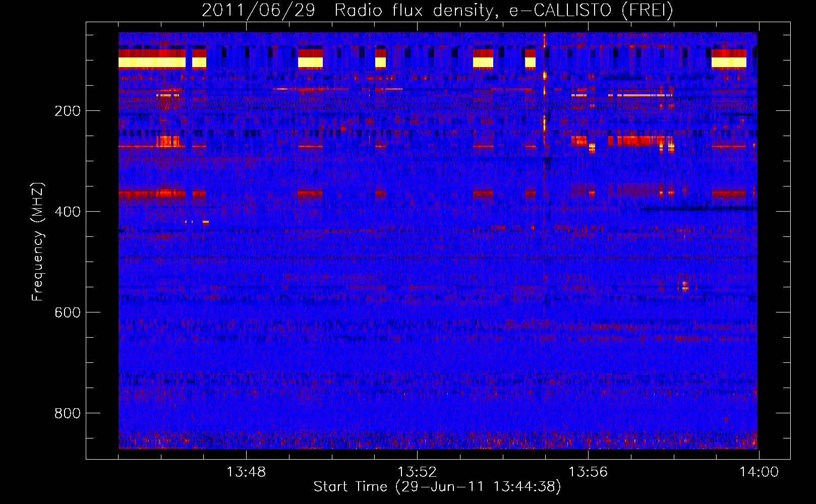Click the 800 frequency tick label
Viewport: 816px width, 504px height.
68,413
